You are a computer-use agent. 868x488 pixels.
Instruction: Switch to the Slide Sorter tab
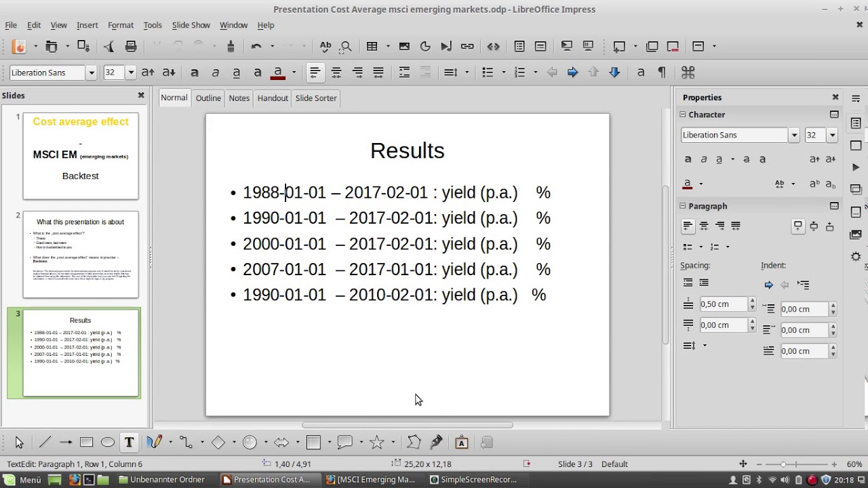coord(316,98)
